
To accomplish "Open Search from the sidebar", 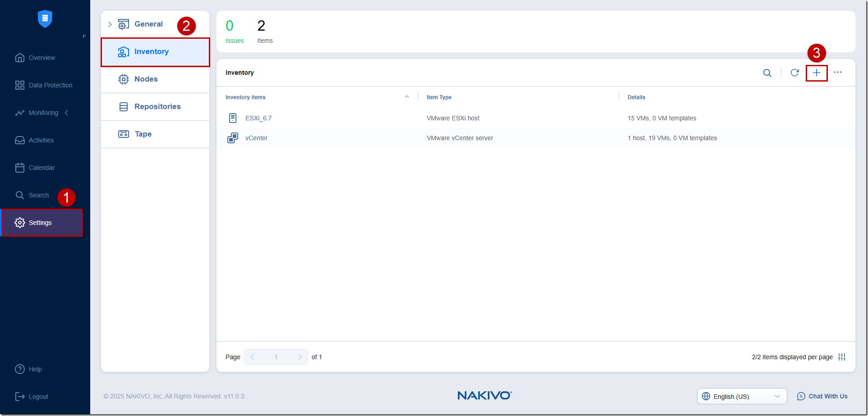I will pos(39,195).
